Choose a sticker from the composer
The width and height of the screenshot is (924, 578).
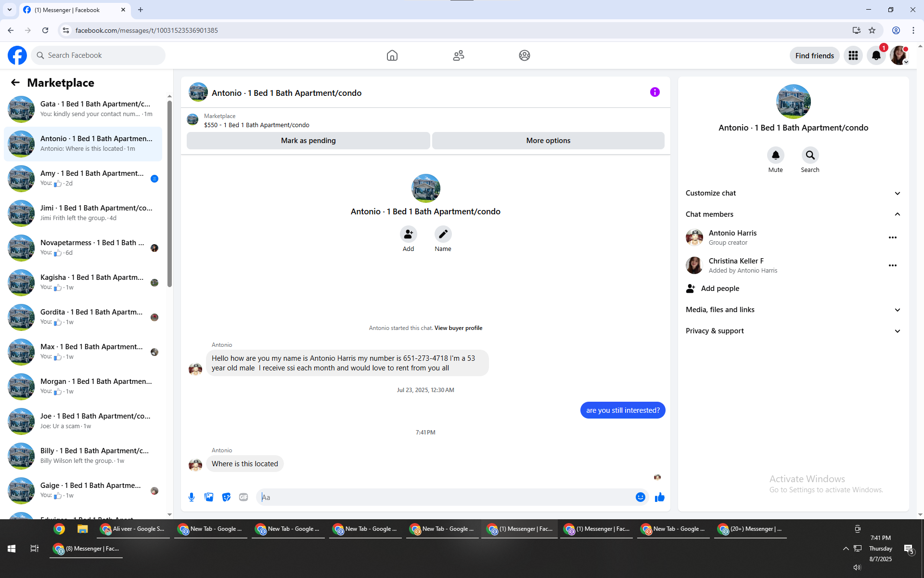pos(226,497)
